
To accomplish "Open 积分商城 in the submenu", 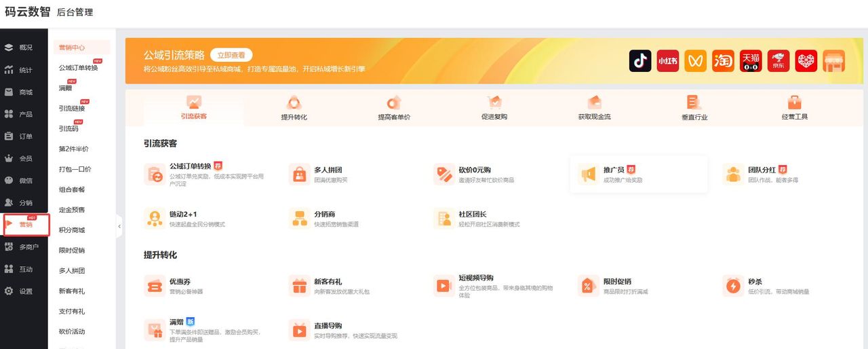I will [x=72, y=230].
